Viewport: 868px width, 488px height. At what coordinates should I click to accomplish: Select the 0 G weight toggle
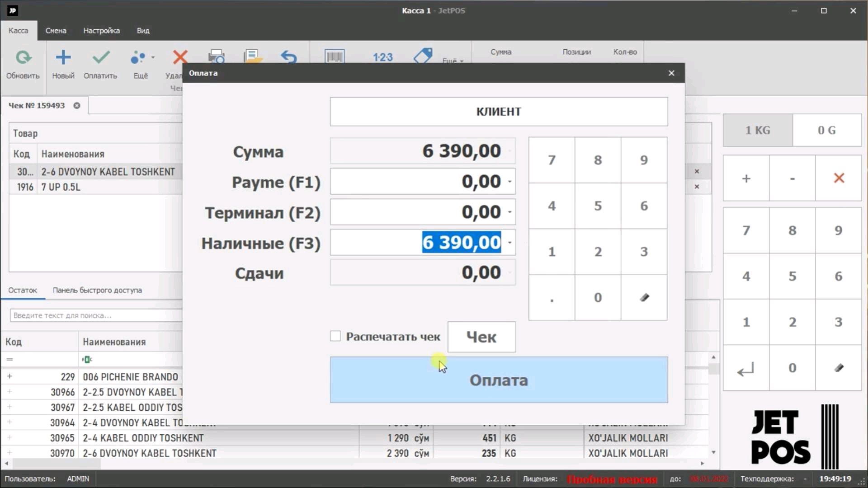click(x=826, y=131)
